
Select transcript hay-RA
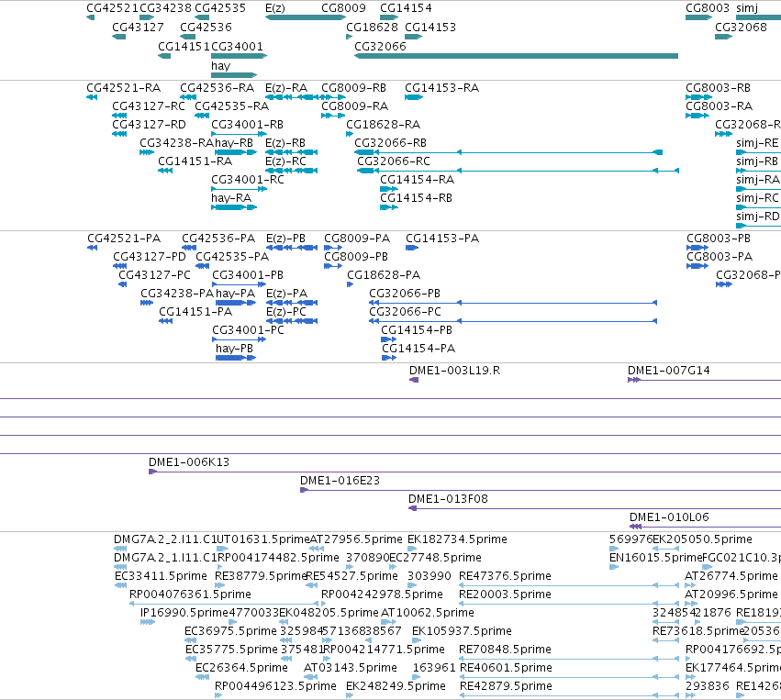coord(234,207)
